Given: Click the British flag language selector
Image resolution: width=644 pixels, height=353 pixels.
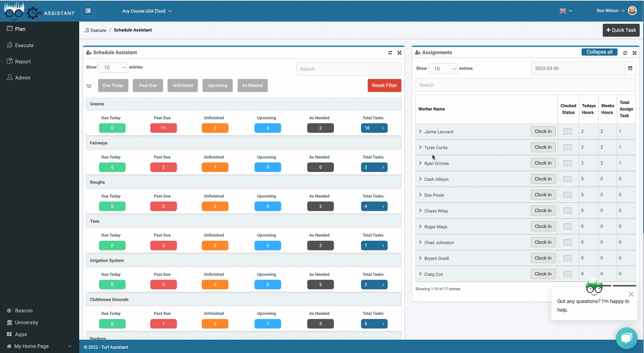Looking at the screenshot, I should [563, 11].
